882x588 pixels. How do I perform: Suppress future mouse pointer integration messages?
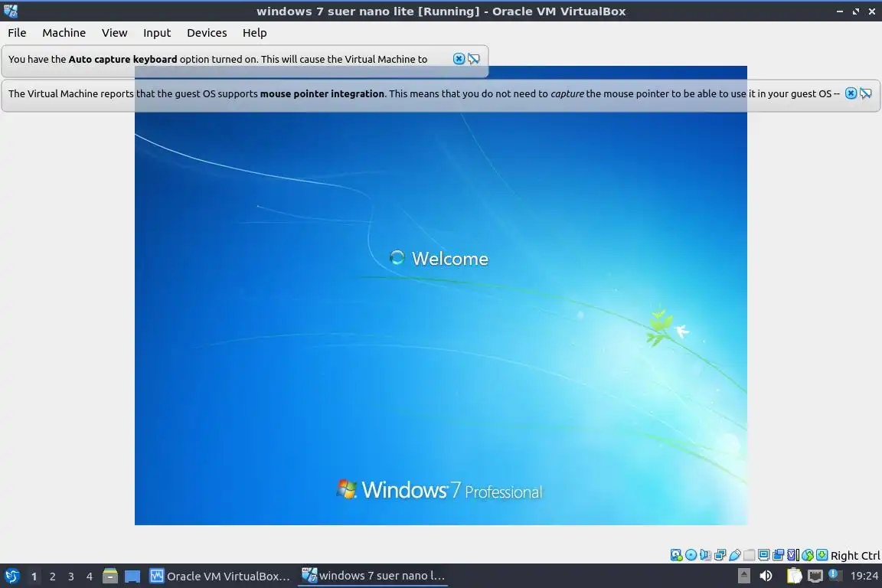point(866,93)
